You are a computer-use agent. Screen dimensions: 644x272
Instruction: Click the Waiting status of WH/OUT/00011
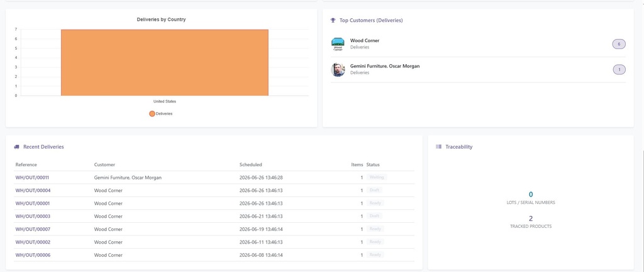(377, 178)
